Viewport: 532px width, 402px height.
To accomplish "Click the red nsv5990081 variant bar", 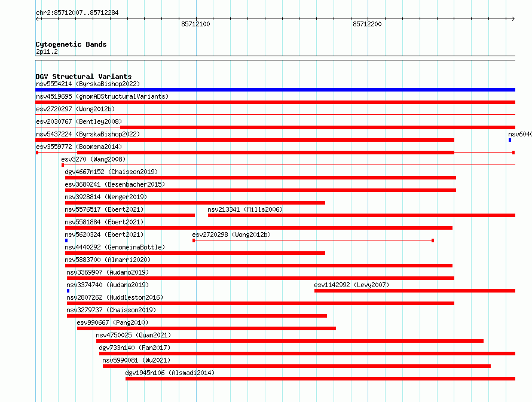I will [296, 366].
